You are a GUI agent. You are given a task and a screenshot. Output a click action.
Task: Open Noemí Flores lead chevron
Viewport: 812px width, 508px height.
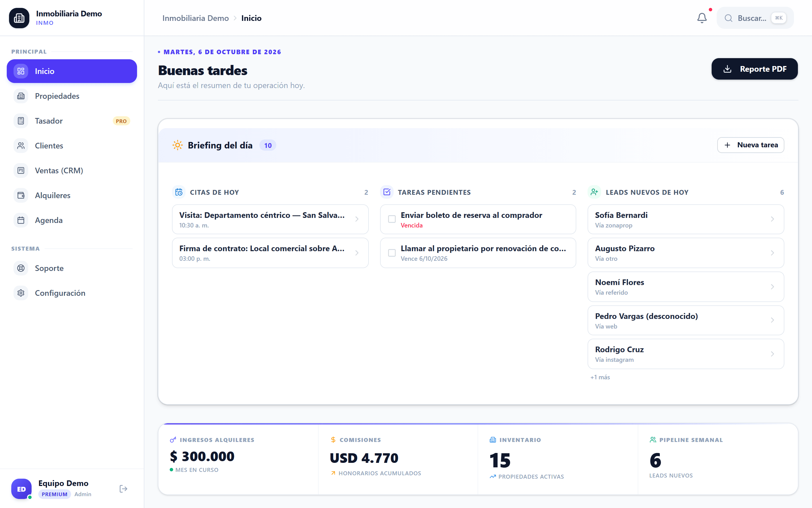tap(773, 286)
